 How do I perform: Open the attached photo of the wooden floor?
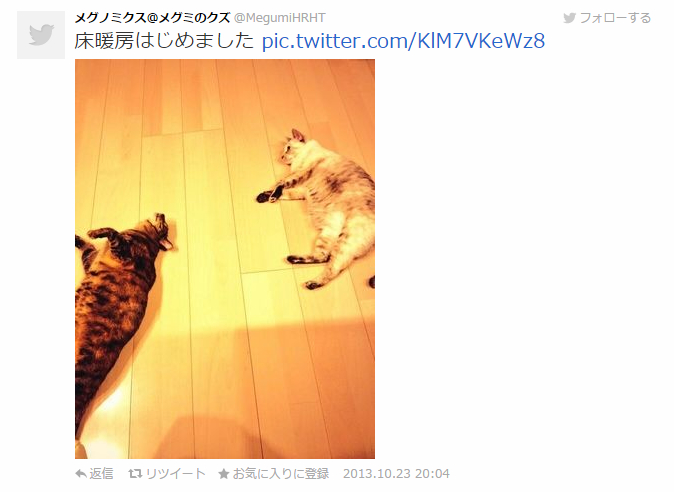225,259
